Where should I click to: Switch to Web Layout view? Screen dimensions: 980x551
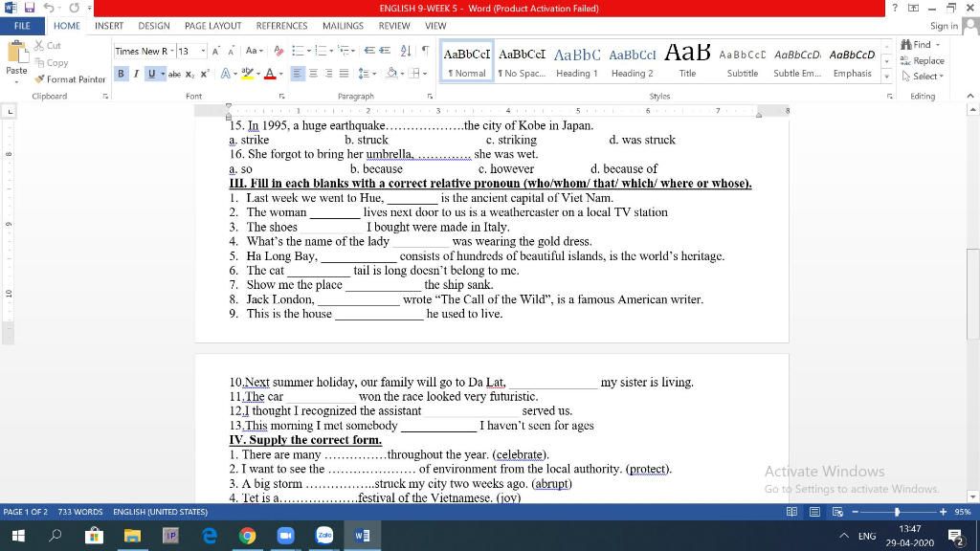(837, 512)
